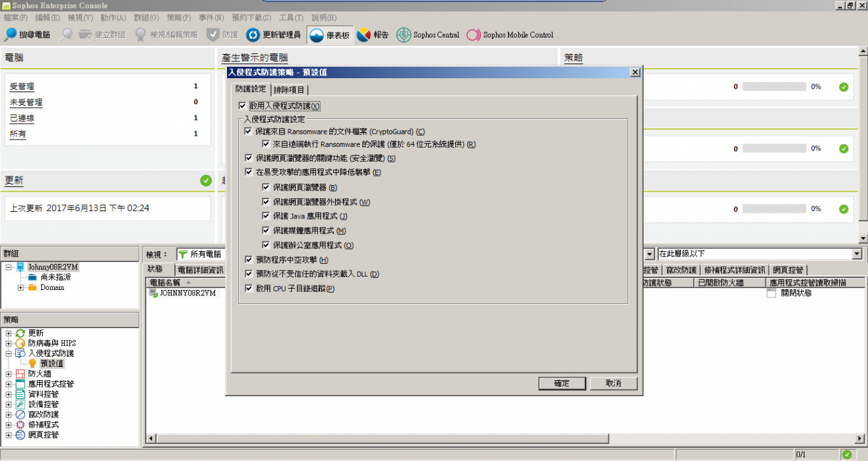Click the 預設值 policy medal icon
The image size is (868, 461).
click(33, 363)
